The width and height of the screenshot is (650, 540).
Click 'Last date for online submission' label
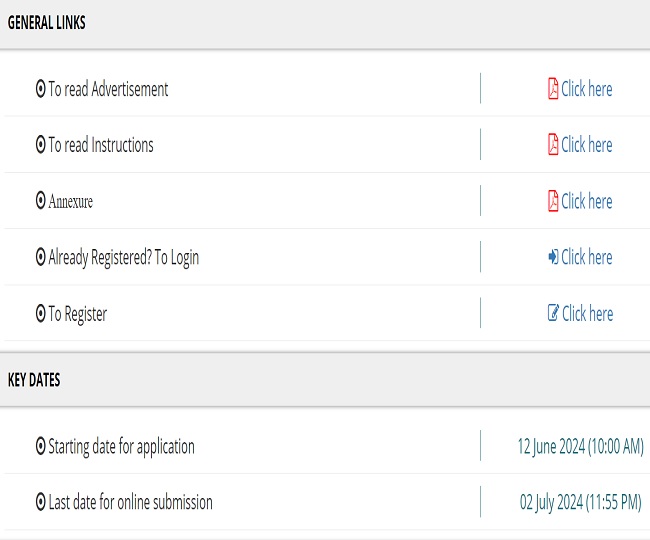tap(130, 502)
